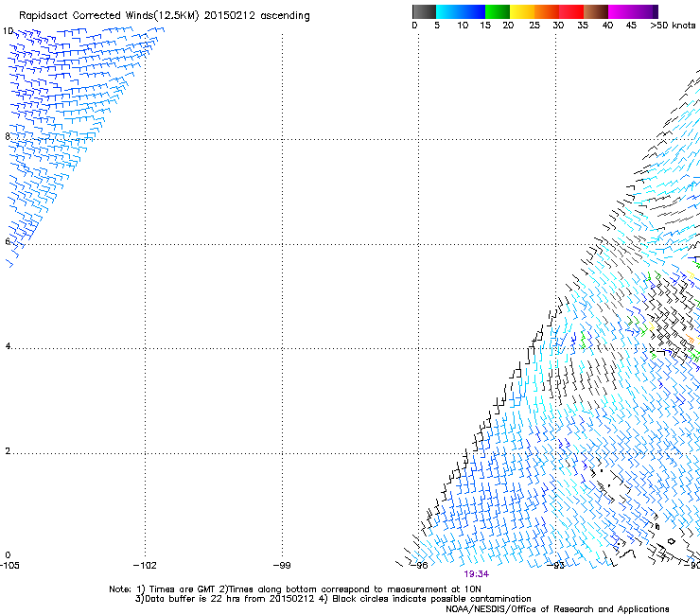Click the 'NOAA/NESDIS/Office of Research and Applications' credit

pyautogui.click(x=557, y=609)
